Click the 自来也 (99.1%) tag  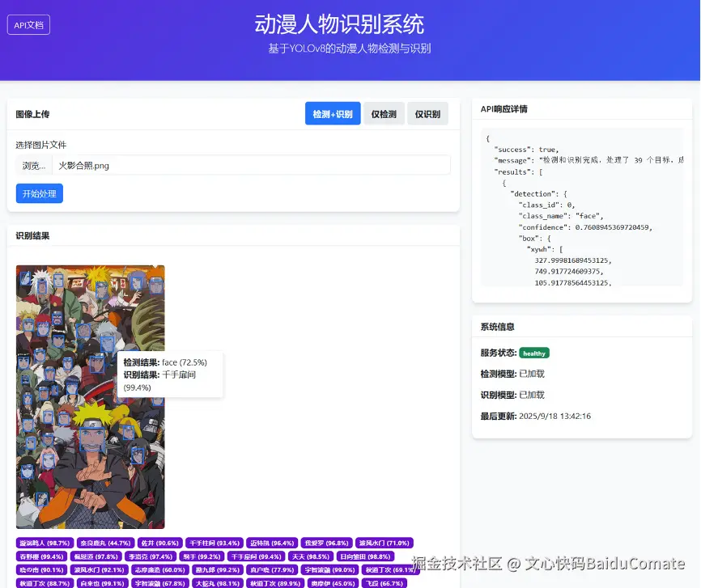[102, 583]
